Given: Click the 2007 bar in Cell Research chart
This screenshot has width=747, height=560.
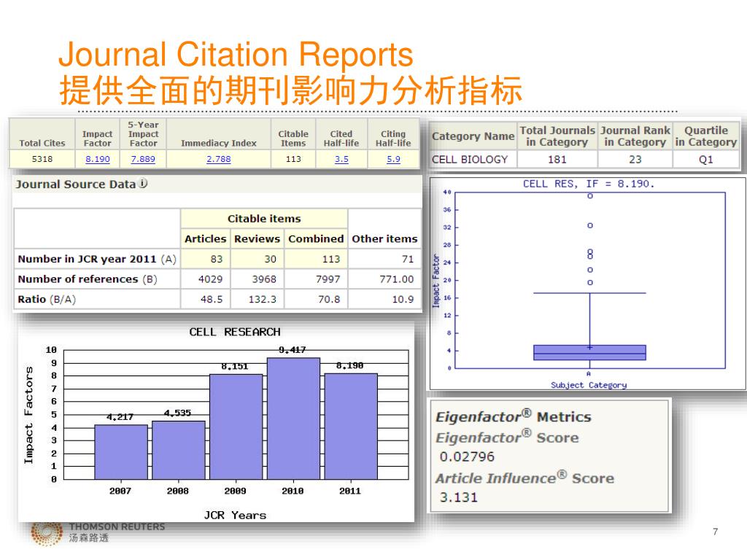Looking at the screenshot, I should point(121,452).
